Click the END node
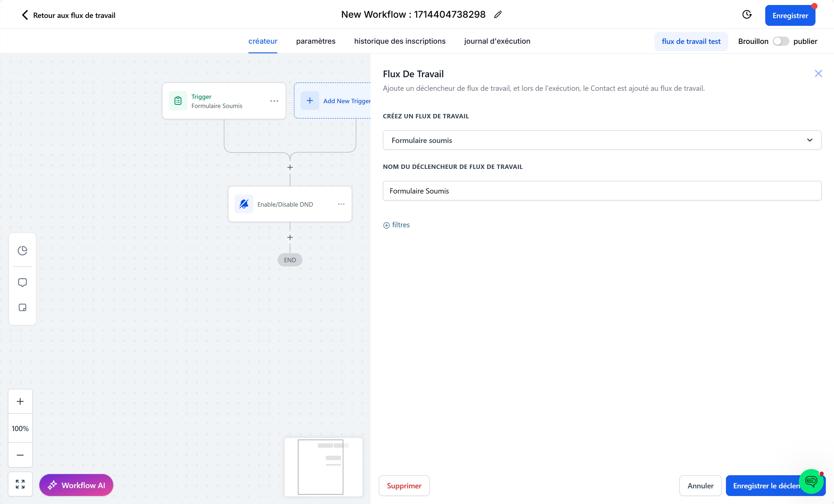This screenshot has width=834, height=504. (290, 260)
